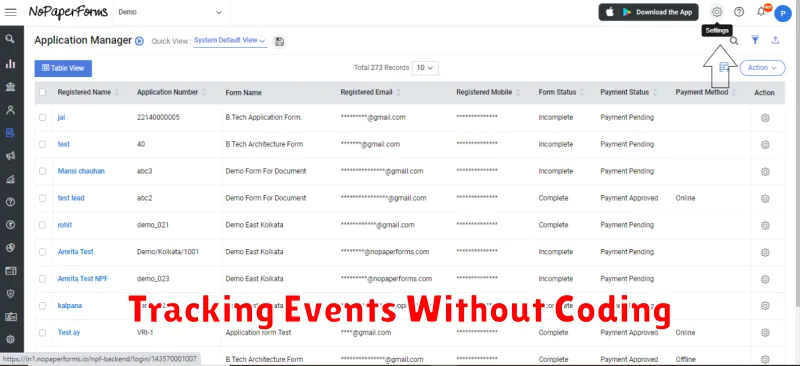The image size is (800, 366).
Task: Open action gear for rohit row
Action: [x=765, y=226]
